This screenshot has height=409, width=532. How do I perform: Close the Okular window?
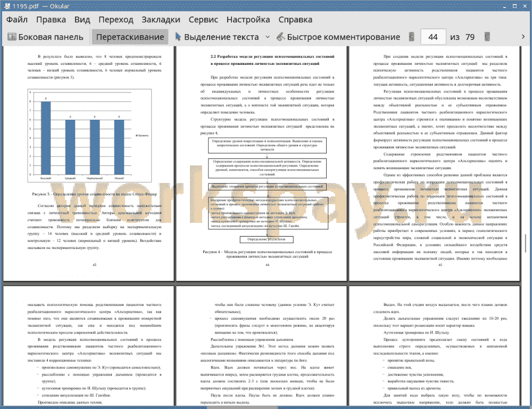pos(524,6)
